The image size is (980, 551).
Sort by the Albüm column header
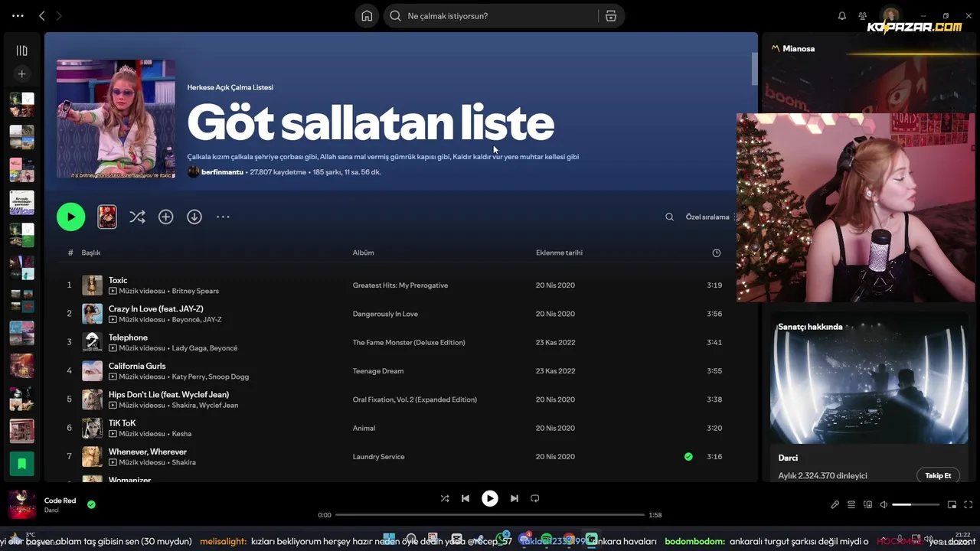(x=363, y=253)
